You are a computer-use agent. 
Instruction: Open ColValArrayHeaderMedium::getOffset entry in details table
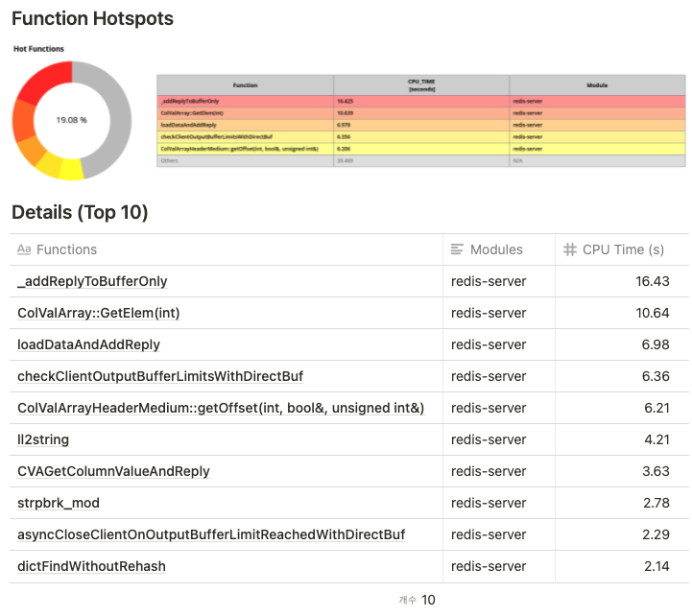221,408
